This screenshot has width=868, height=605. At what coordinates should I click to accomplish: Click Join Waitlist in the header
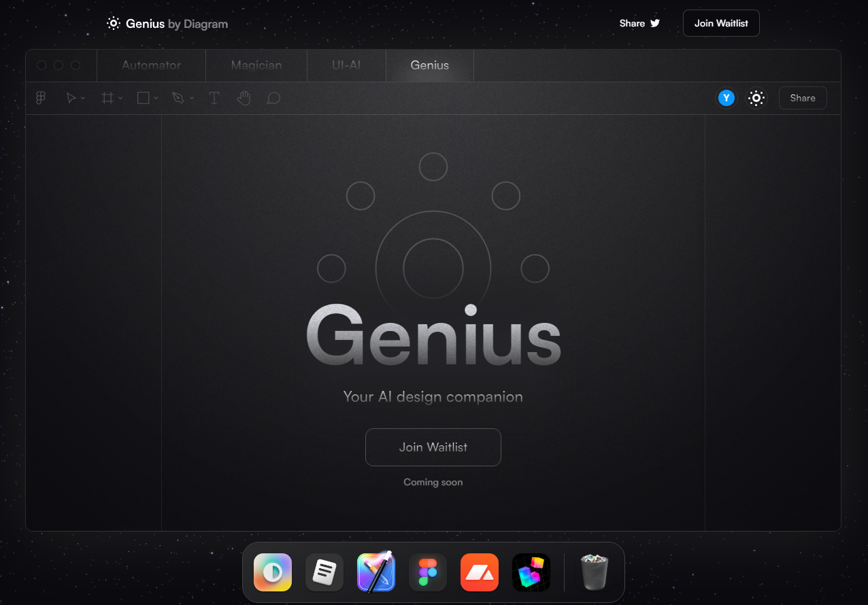[721, 23]
